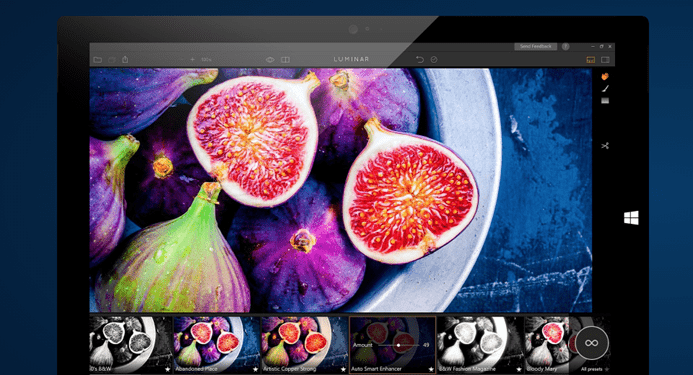
Task: Click the Amount value 49
Action: pos(426,345)
